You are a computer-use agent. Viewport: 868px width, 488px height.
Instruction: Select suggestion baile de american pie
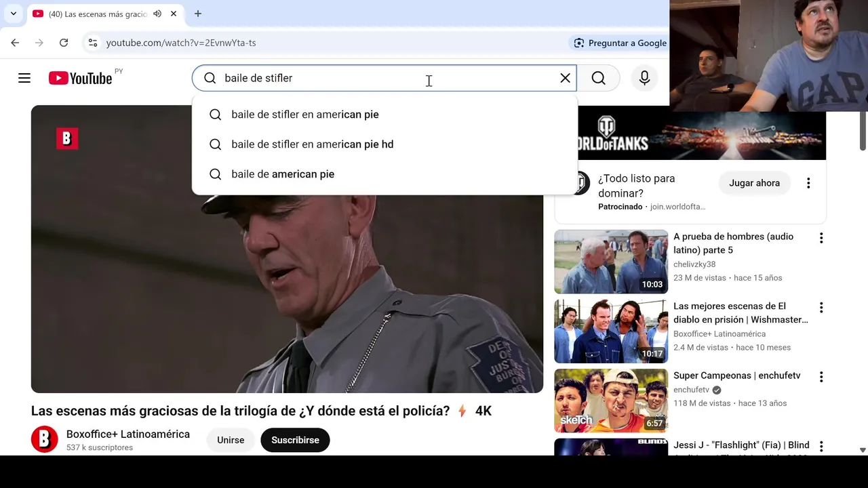pos(384,174)
